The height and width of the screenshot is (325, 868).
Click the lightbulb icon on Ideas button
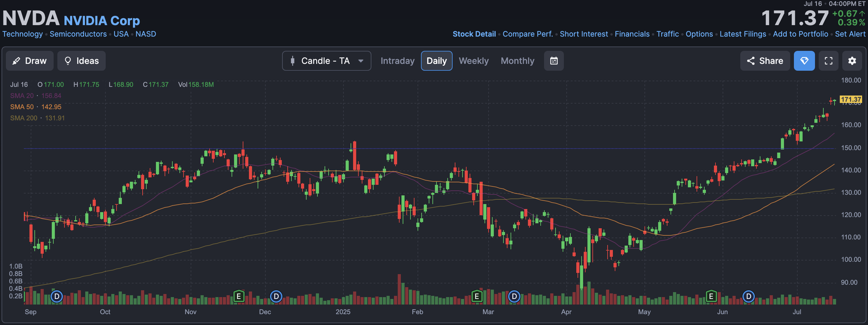[68, 61]
